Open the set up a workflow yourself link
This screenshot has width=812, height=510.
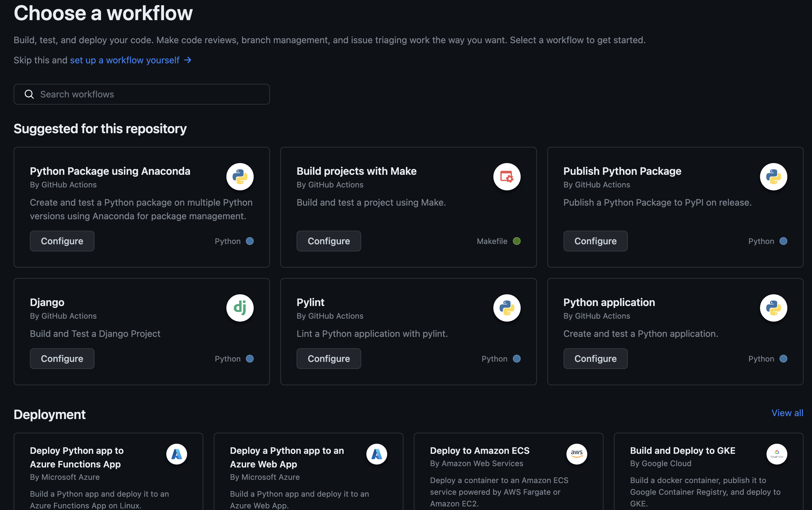(125, 60)
